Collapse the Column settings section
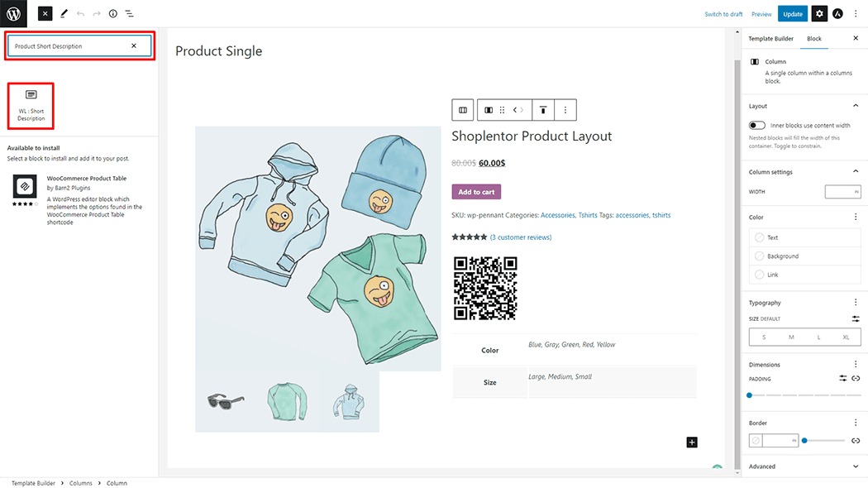The width and height of the screenshot is (868, 488). [x=856, y=172]
